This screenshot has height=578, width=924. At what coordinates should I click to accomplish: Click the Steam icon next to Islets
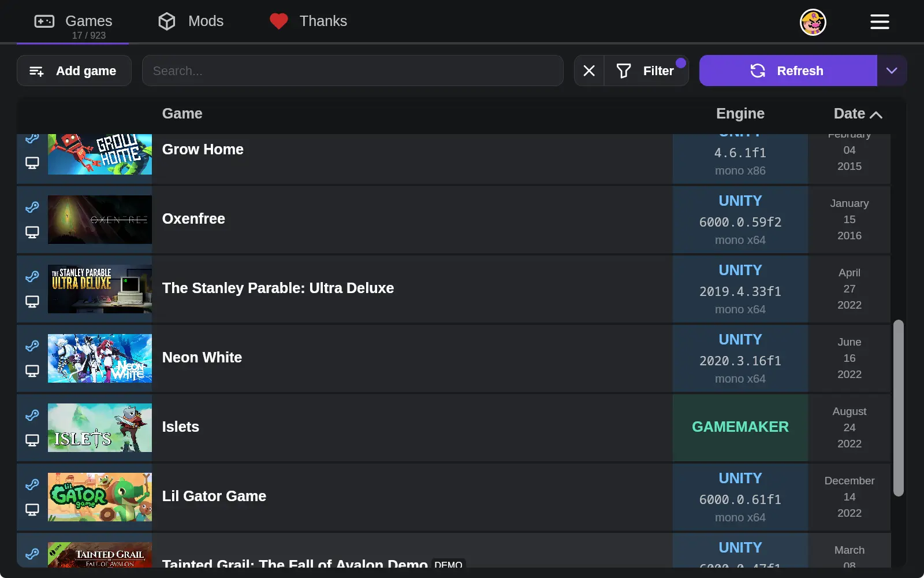coord(32,415)
